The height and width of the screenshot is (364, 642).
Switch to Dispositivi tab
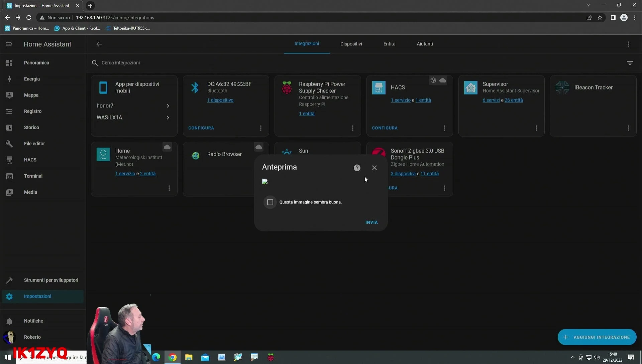(351, 44)
